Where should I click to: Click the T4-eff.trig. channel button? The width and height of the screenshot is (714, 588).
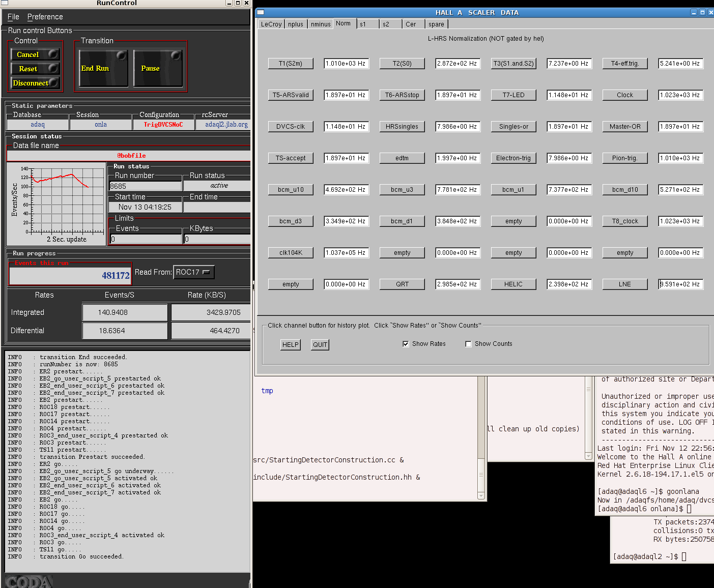coord(625,64)
